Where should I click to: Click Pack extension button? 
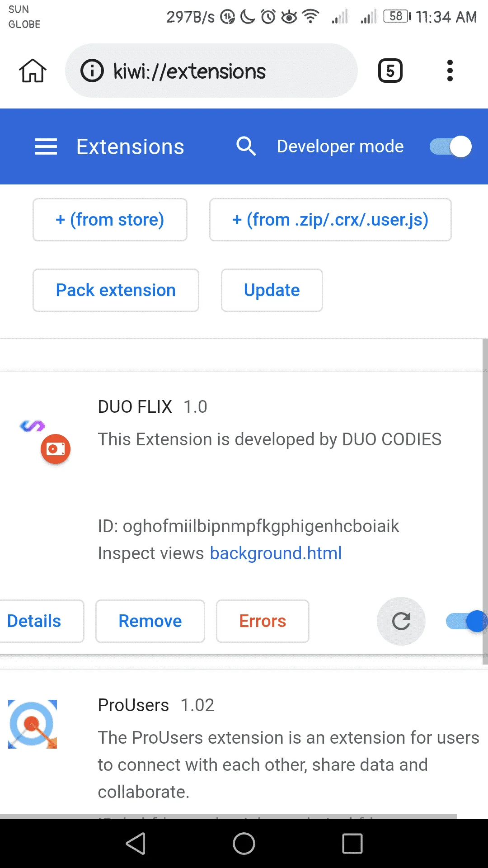point(116,290)
